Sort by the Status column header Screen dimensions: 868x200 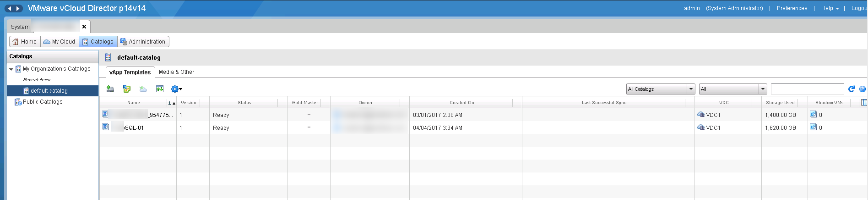click(244, 103)
